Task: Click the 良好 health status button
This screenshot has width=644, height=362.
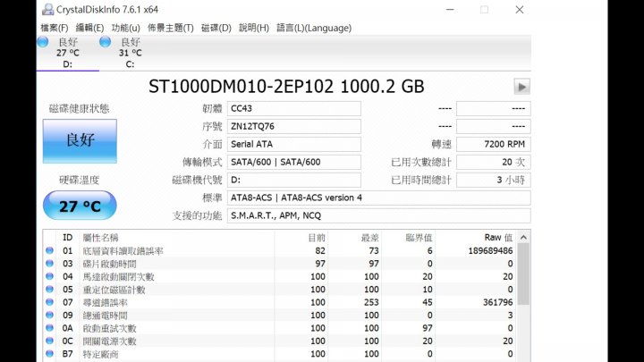Action: [x=80, y=141]
